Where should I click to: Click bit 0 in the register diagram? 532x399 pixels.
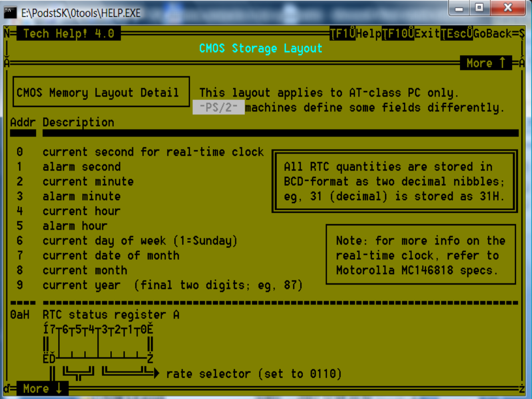pyautogui.click(x=143, y=330)
